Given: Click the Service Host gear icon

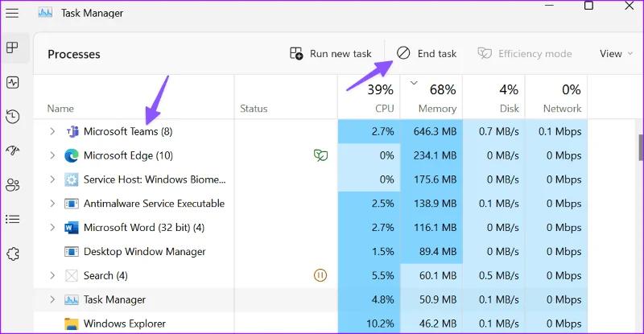Looking at the screenshot, I should click(72, 179).
